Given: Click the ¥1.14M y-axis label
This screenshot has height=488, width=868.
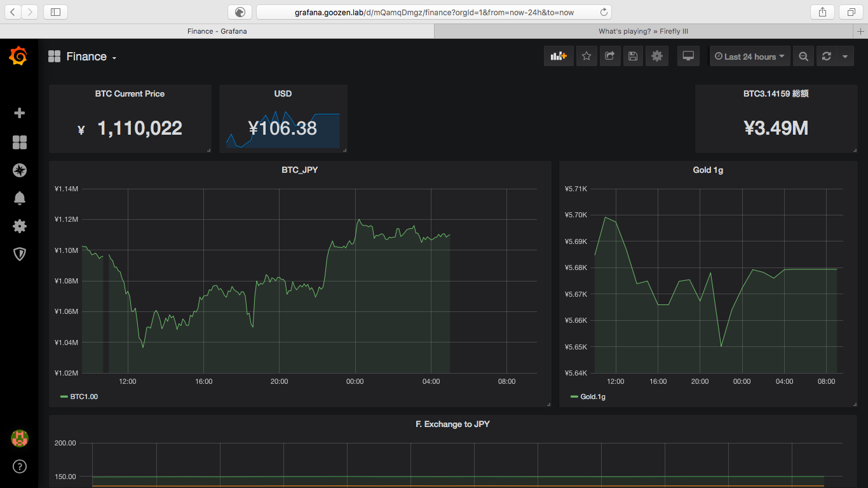Looking at the screenshot, I should (x=66, y=189).
